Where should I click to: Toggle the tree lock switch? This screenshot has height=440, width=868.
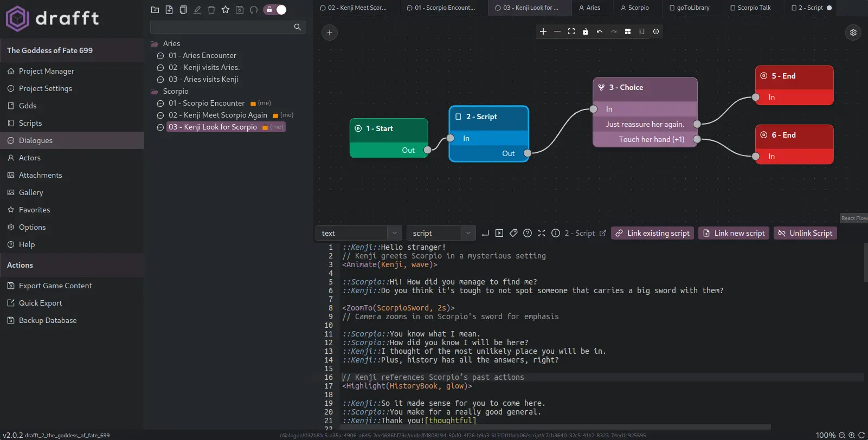click(x=275, y=10)
